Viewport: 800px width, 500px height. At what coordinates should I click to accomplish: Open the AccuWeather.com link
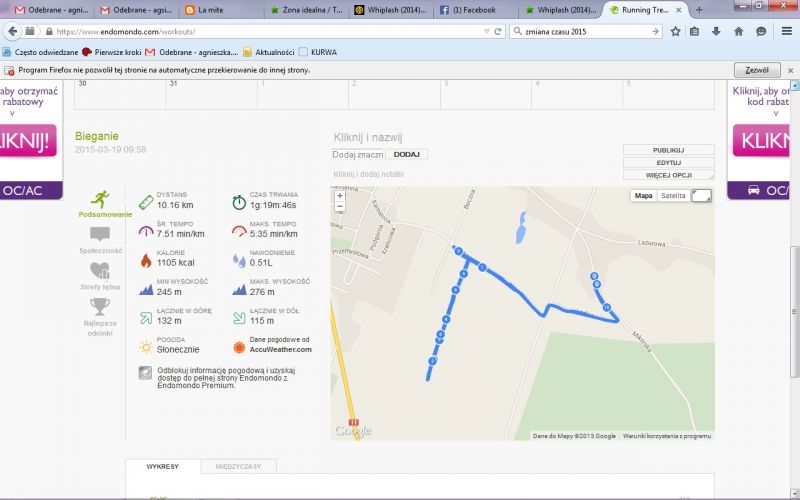tap(280, 349)
